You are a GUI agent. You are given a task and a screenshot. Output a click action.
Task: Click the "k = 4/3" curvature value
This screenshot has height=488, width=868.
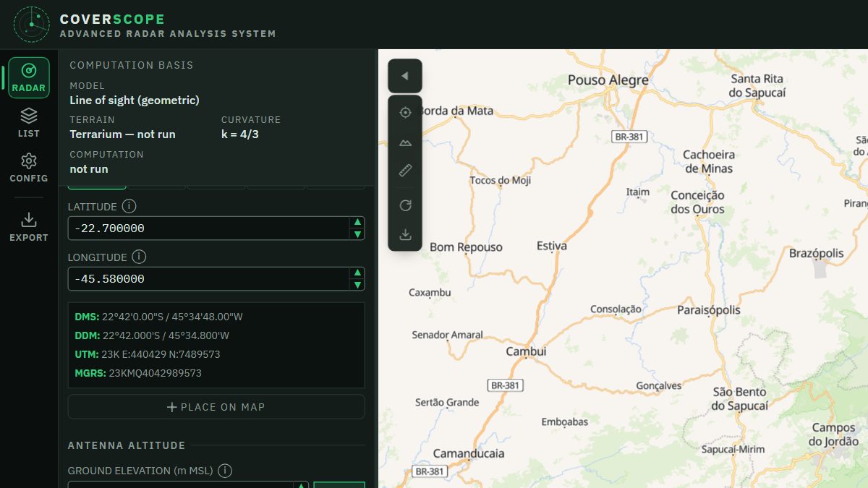coord(240,134)
